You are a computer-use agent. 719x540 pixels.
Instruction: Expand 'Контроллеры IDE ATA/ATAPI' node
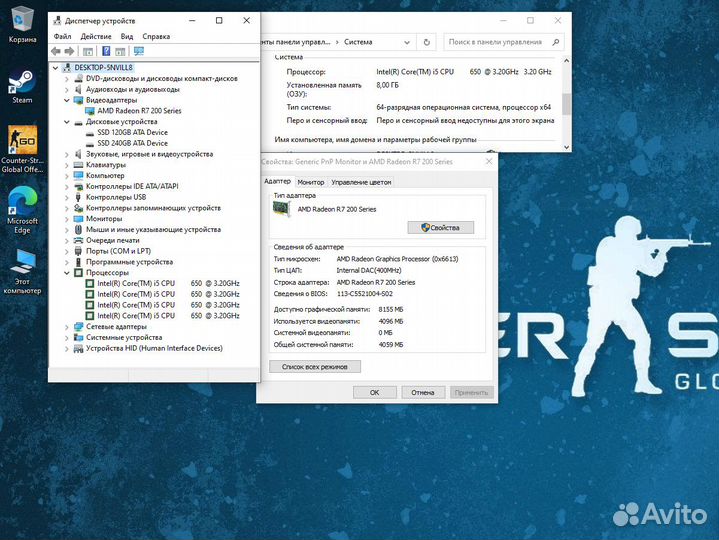(67, 187)
